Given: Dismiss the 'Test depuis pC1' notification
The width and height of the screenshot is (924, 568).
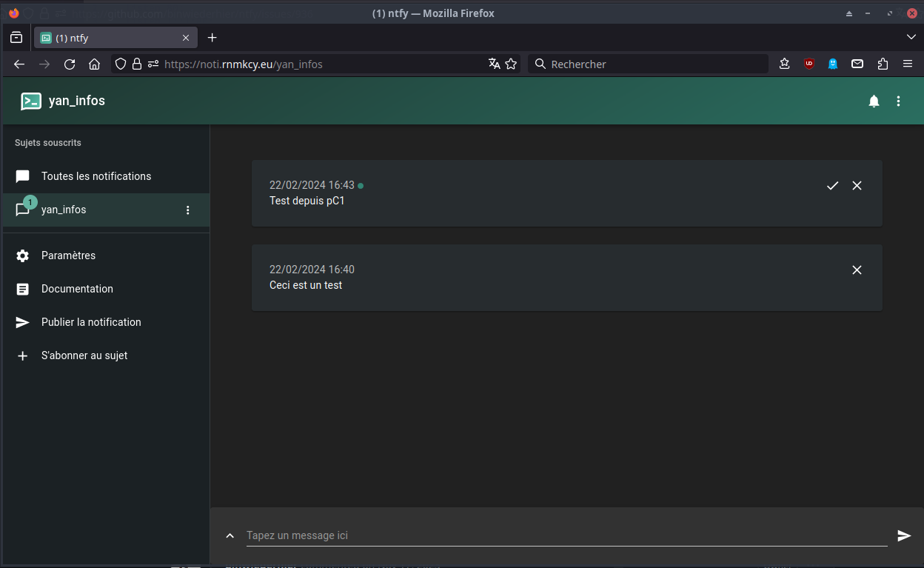Looking at the screenshot, I should [x=857, y=186].
